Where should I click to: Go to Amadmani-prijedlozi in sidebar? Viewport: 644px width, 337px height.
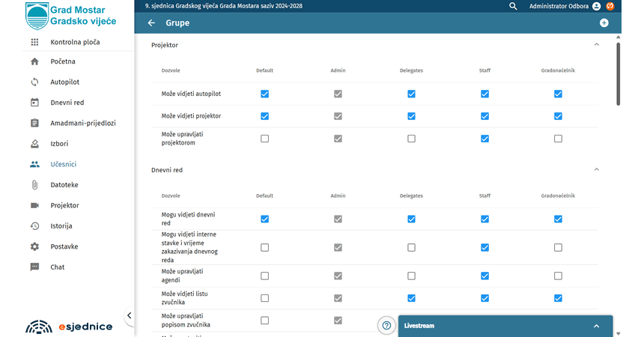click(82, 123)
